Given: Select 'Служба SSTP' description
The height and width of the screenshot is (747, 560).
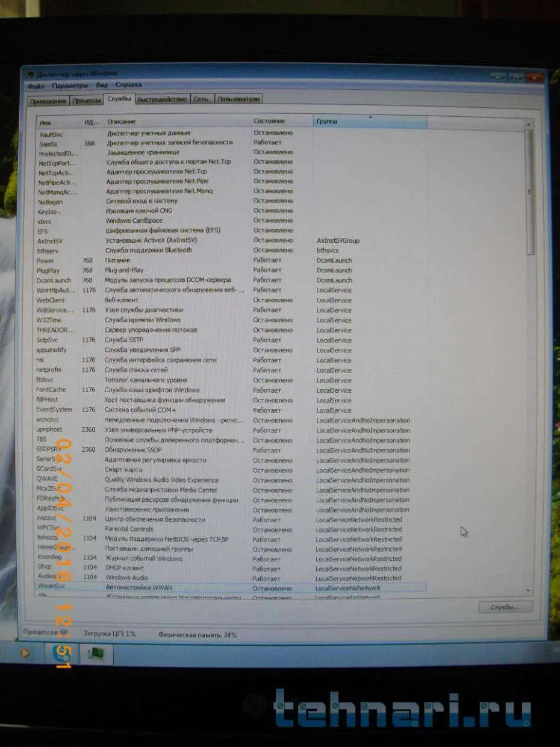Looking at the screenshot, I should (x=124, y=340).
